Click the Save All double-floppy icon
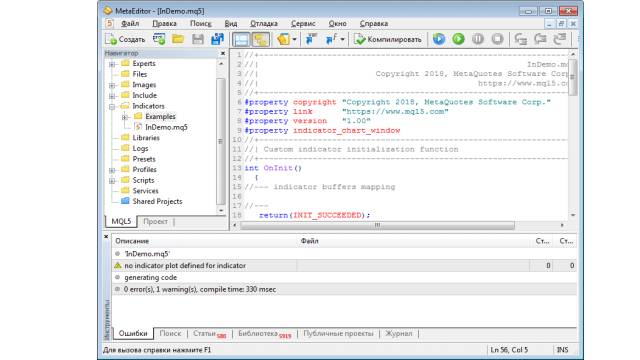Image resolution: width=640 pixels, height=360 pixels. pyautogui.click(x=217, y=39)
